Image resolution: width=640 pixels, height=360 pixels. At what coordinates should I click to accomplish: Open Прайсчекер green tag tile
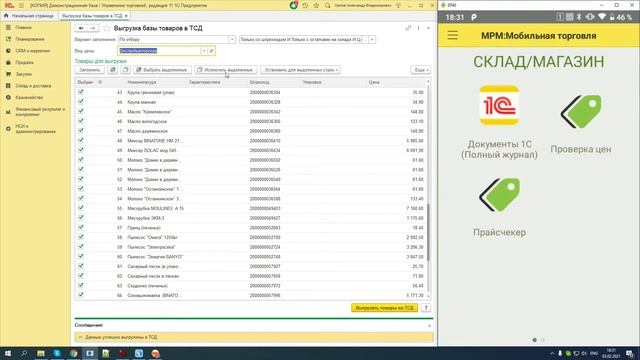(499, 207)
